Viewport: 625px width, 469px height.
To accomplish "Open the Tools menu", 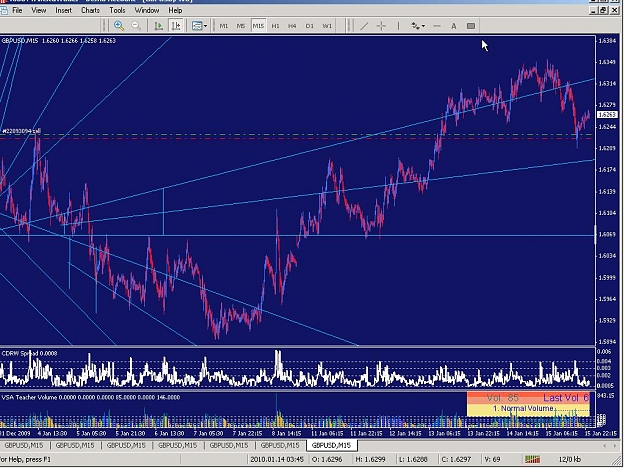I will (117, 10).
